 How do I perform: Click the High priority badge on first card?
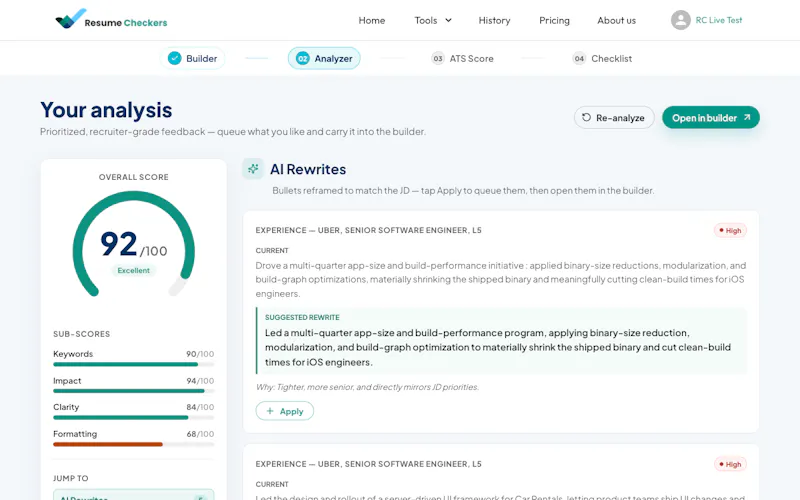tap(730, 230)
